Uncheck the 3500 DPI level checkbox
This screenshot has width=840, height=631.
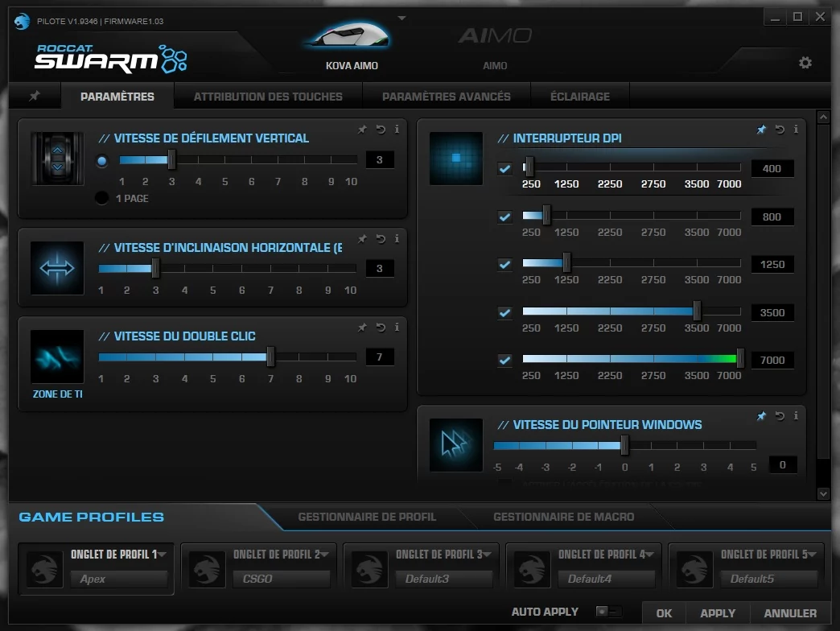[x=504, y=312]
